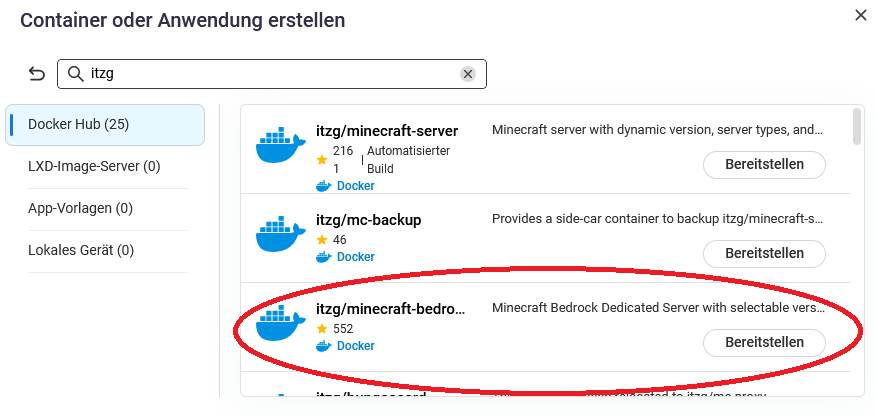The height and width of the screenshot is (416, 876).
Task: Close the container creation dialog
Action: click(860, 14)
